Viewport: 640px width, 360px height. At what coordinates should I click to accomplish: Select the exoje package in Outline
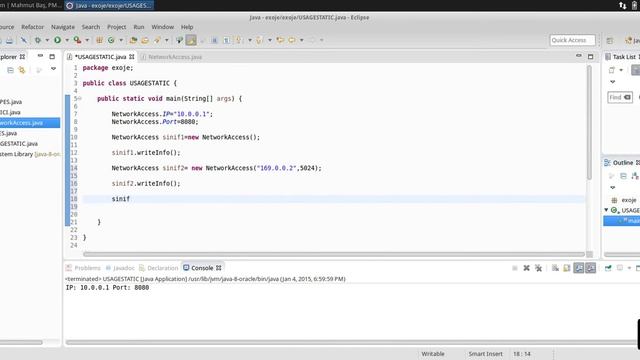click(624, 200)
